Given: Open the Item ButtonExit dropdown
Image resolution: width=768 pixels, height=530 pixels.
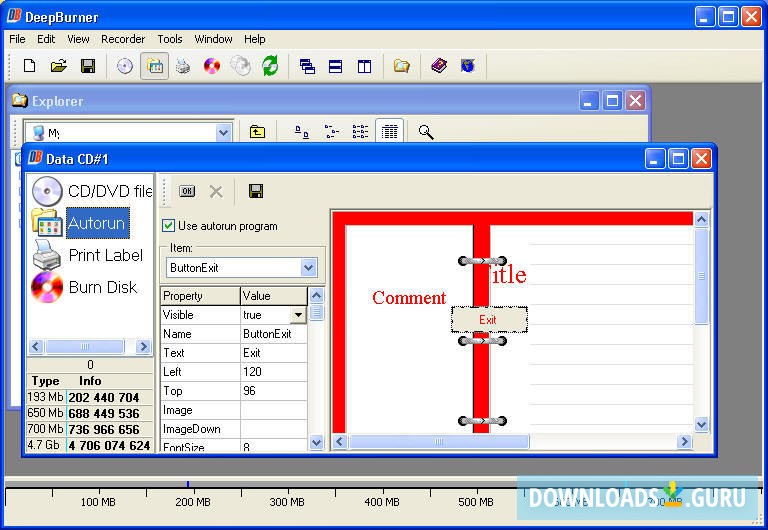Looking at the screenshot, I should (x=309, y=267).
